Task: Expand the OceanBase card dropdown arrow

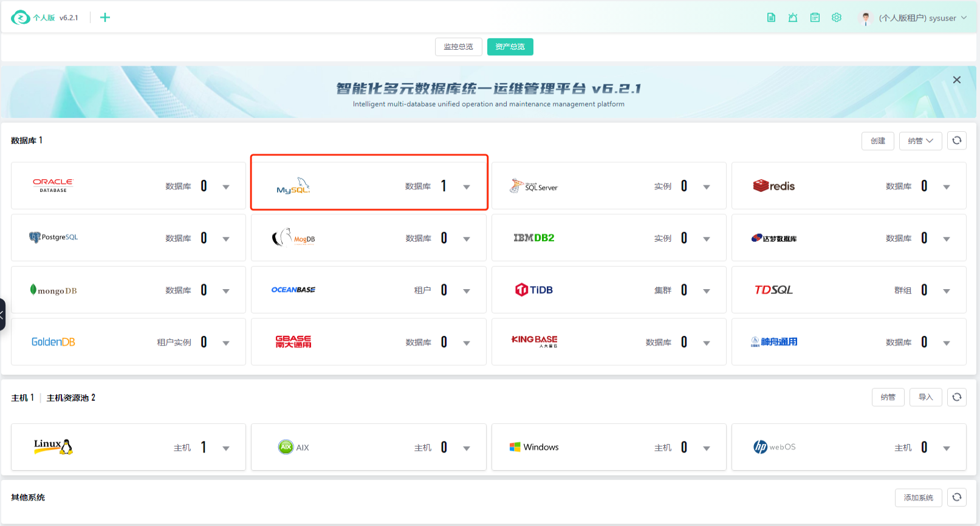Action: 467,292
